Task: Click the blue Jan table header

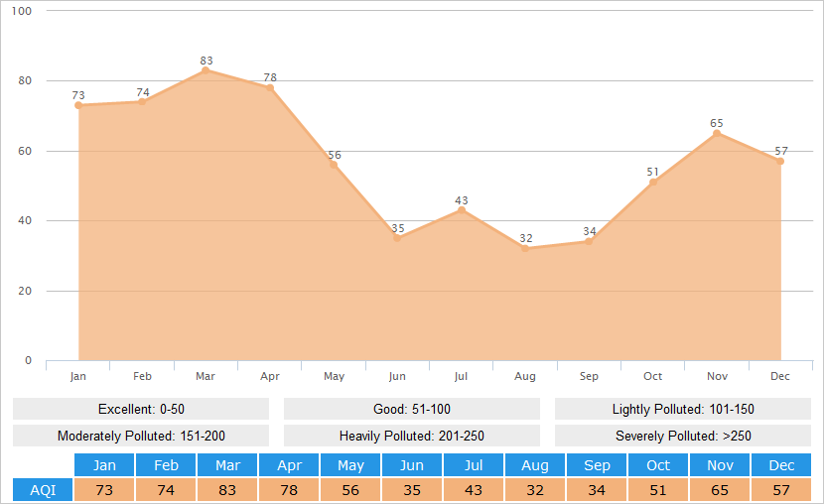Action: 104,465
